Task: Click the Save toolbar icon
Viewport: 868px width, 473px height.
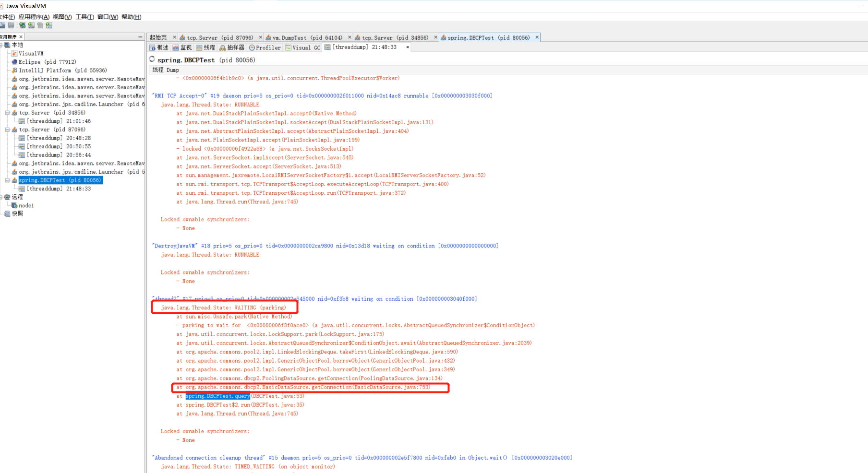Action: pyautogui.click(x=11, y=25)
